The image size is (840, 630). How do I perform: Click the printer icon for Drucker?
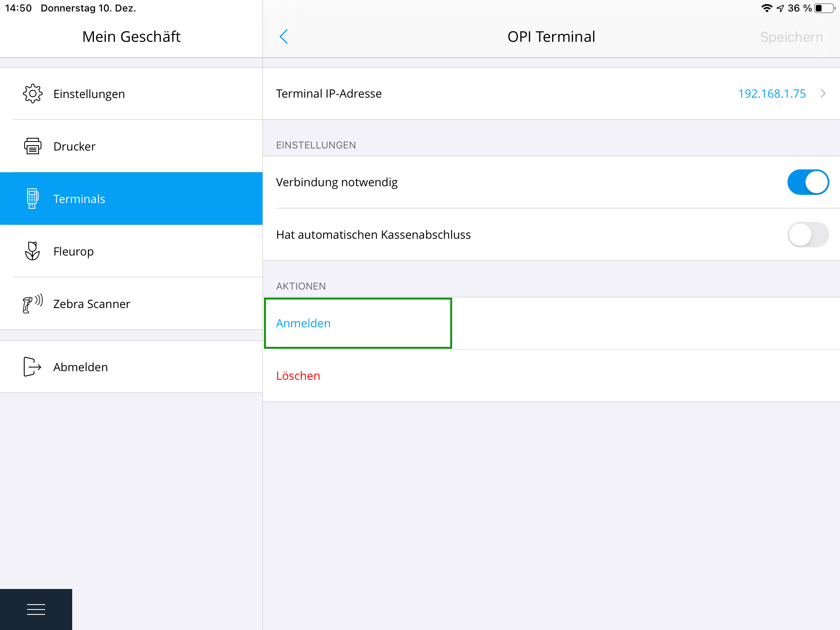(33, 146)
